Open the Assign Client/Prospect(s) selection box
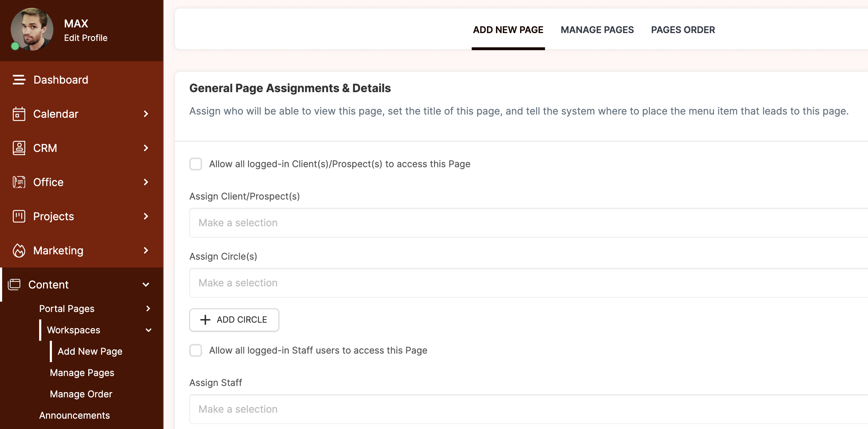Viewport: 868px width, 429px height. [529, 223]
